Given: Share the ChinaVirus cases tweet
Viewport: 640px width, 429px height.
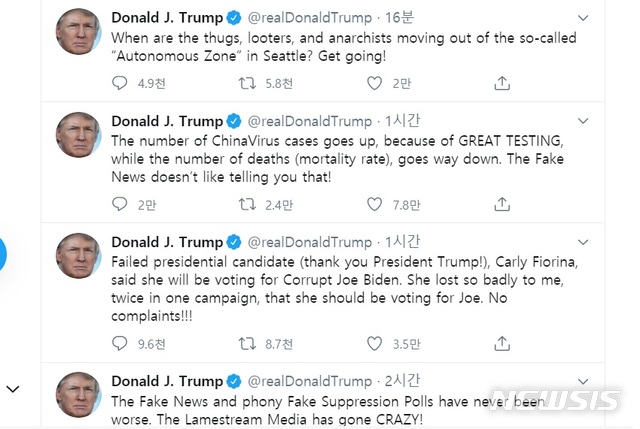Looking at the screenshot, I should (x=501, y=205).
